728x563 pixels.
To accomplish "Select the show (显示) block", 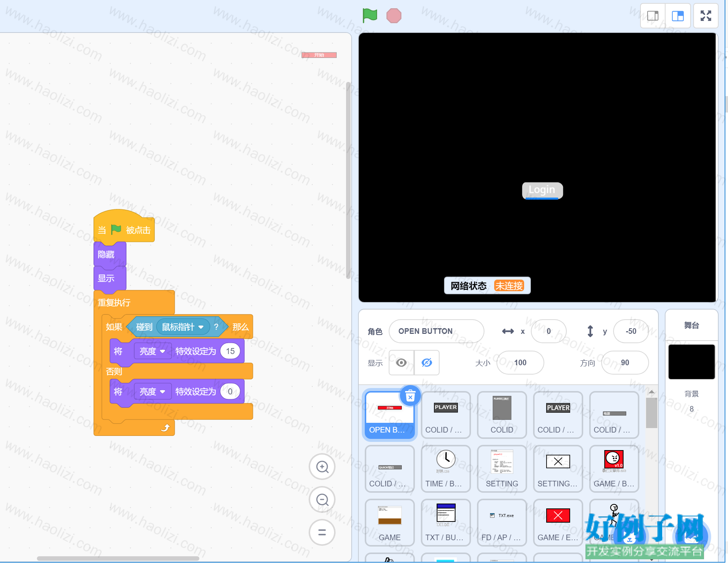I will click(110, 279).
